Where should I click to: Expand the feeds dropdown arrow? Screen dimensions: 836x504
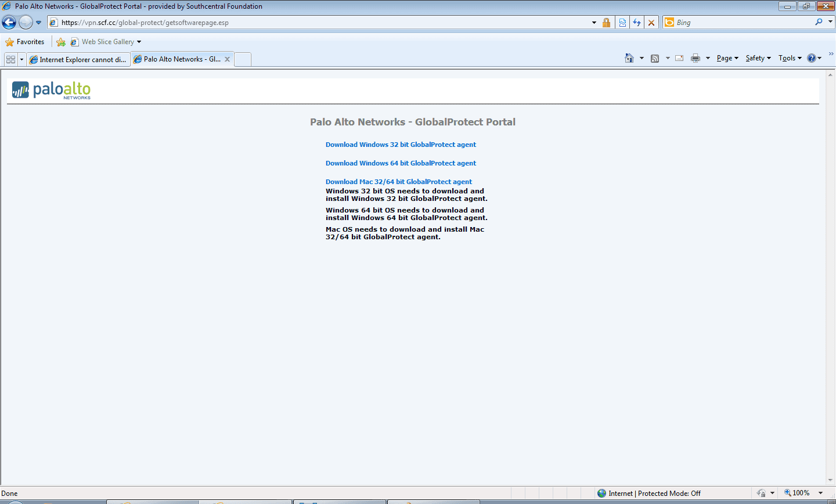668,58
